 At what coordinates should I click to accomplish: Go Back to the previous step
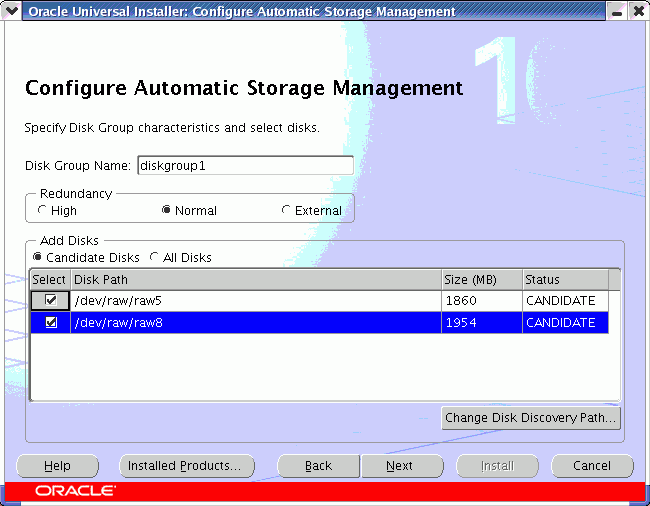(318, 466)
